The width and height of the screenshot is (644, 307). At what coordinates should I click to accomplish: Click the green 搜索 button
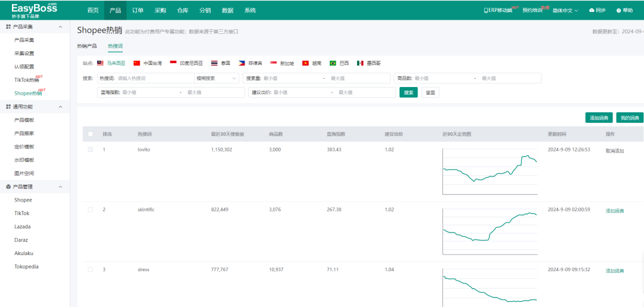coord(408,92)
